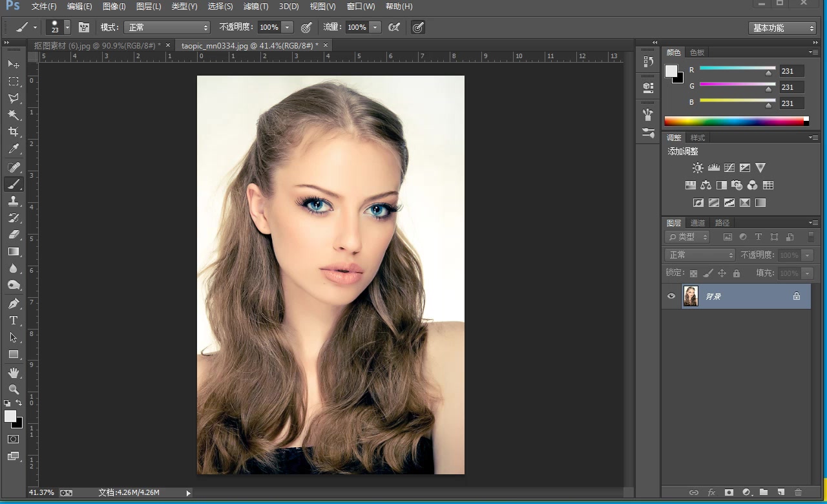Select the Polygonal Lasso tool
This screenshot has height=504, width=827.
[14, 98]
